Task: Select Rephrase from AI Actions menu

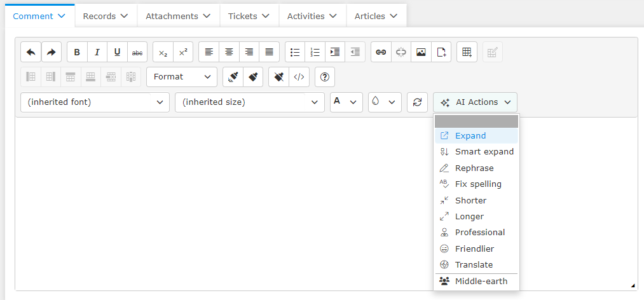Action: pos(474,168)
